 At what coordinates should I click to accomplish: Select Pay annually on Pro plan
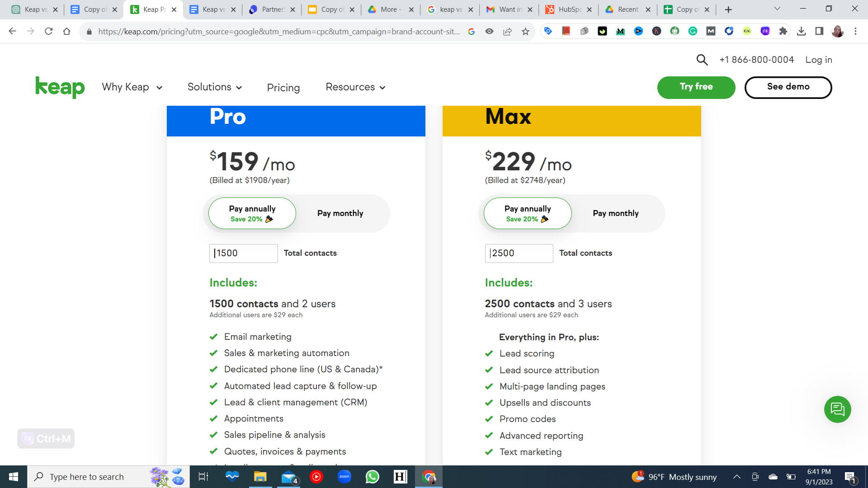pos(252,213)
